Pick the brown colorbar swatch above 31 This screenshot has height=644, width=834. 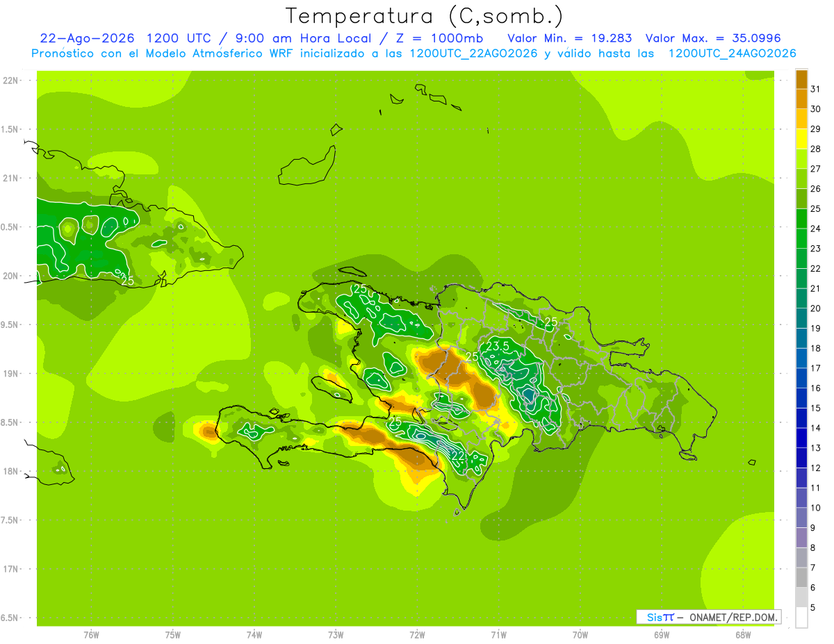click(801, 79)
